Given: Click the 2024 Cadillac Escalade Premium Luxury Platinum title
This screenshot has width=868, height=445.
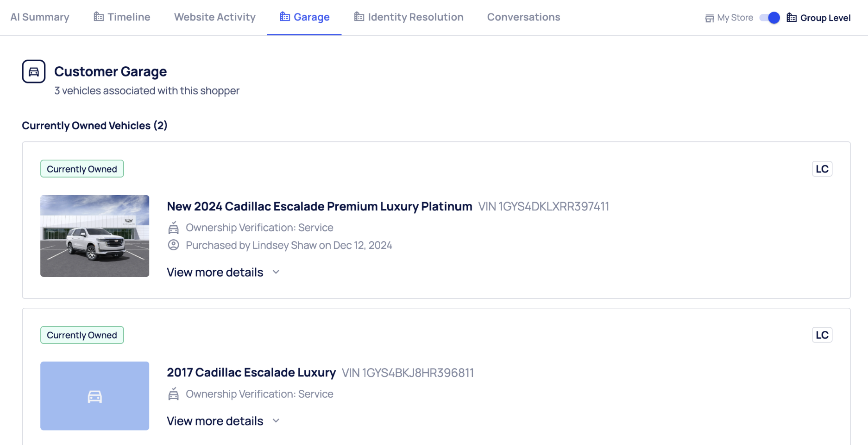Looking at the screenshot, I should click(x=320, y=206).
